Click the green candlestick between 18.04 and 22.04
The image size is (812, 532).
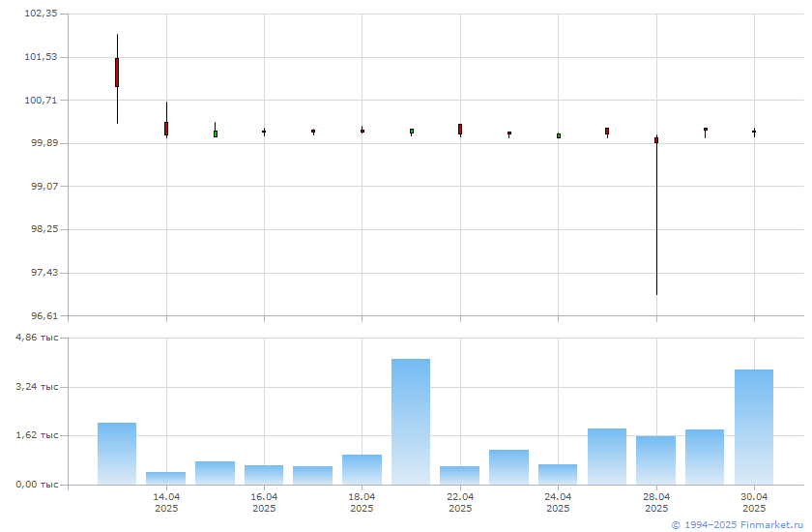pos(412,132)
